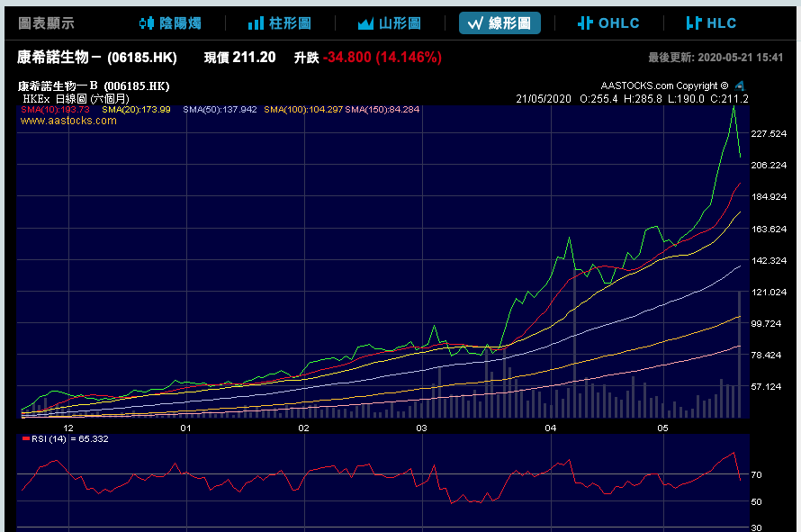Click the SMA(50):137.942 legend entry
Viewport: 801px width, 532px height.
click(x=220, y=109)
